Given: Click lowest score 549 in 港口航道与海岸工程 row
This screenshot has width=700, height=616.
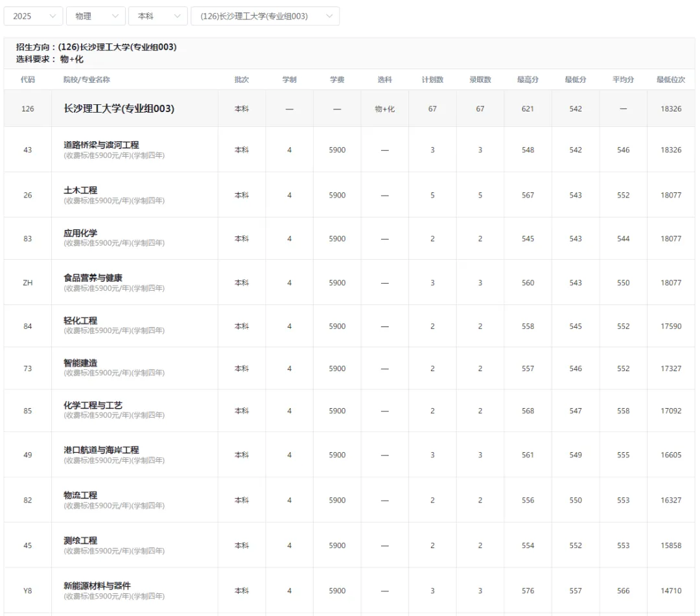Looking at the screenshot, I should click(x=576, y=455).
